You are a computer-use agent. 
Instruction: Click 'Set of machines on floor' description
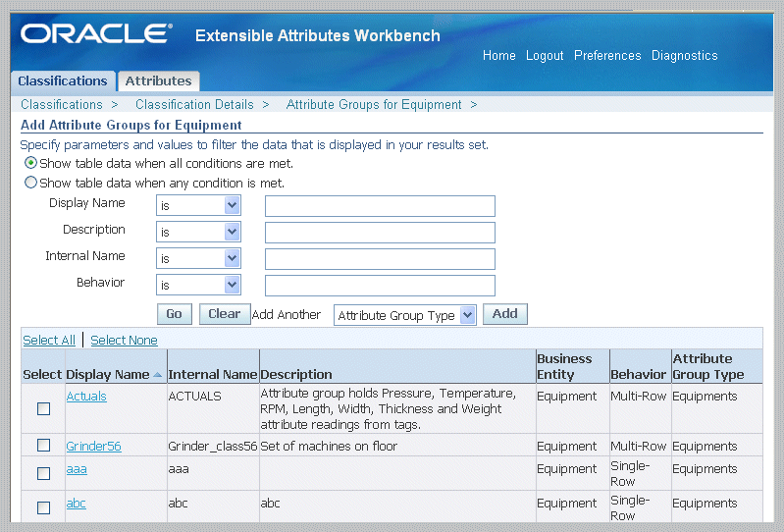(x=329, y=446)
